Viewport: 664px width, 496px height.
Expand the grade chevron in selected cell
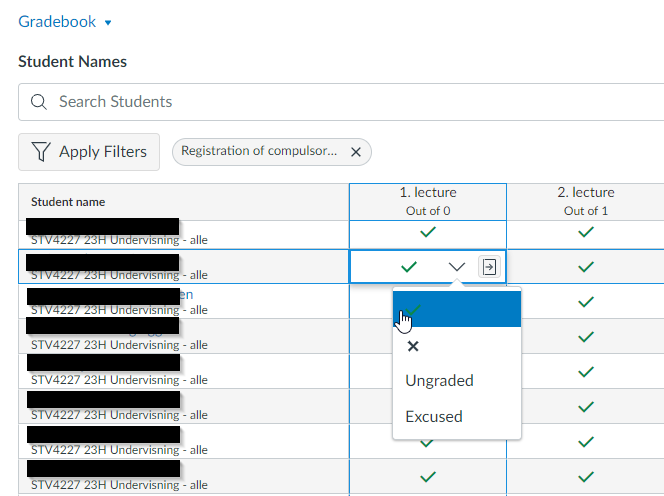(x=456, y=267)
